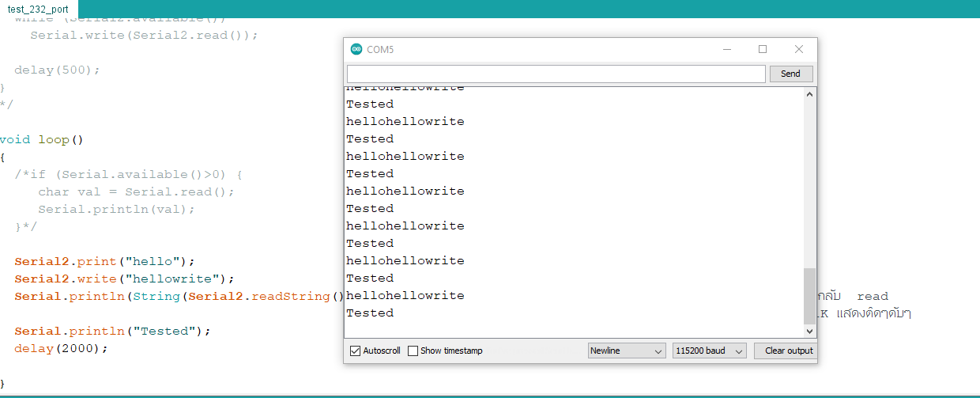Click the Serial2.print("hello") code line
The image size is (980, 398).
coord(104,261)
